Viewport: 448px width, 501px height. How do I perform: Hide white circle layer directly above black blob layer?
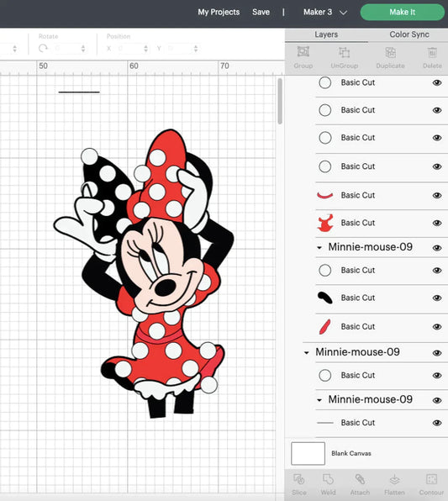437,271
